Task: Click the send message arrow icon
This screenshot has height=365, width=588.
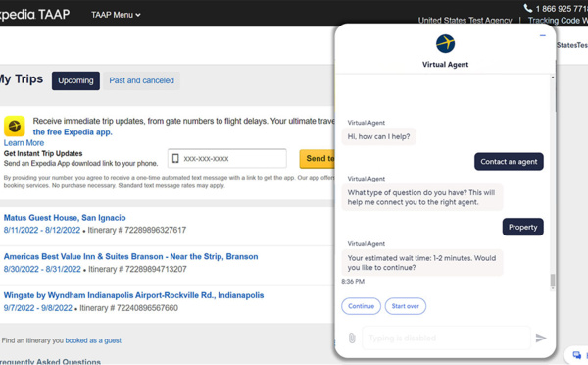Action: click(x=541, y=338)
